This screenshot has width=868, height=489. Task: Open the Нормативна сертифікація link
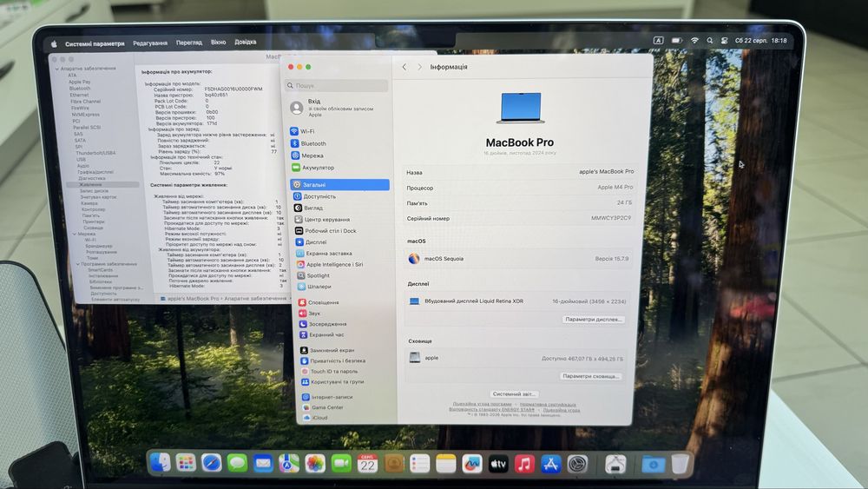tap(548, 404)
